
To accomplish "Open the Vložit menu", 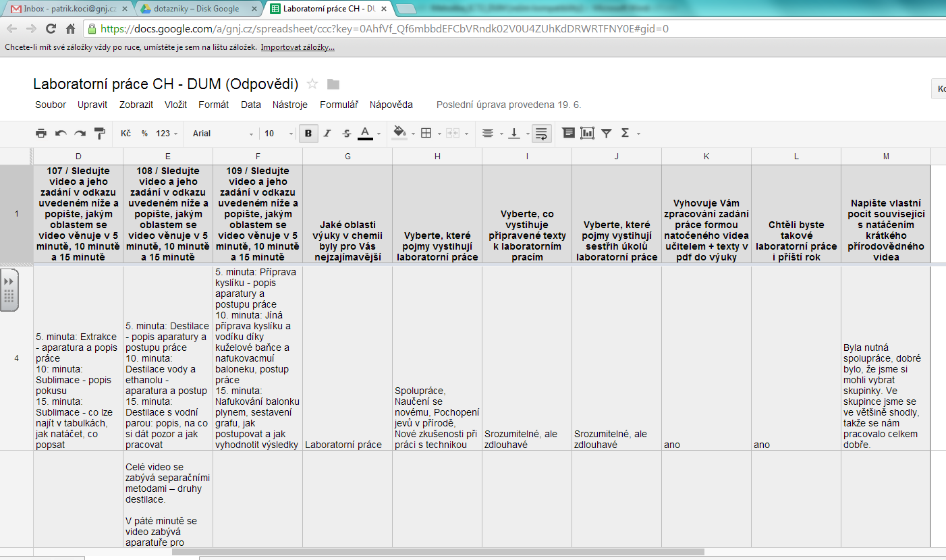I will [175, 105].
